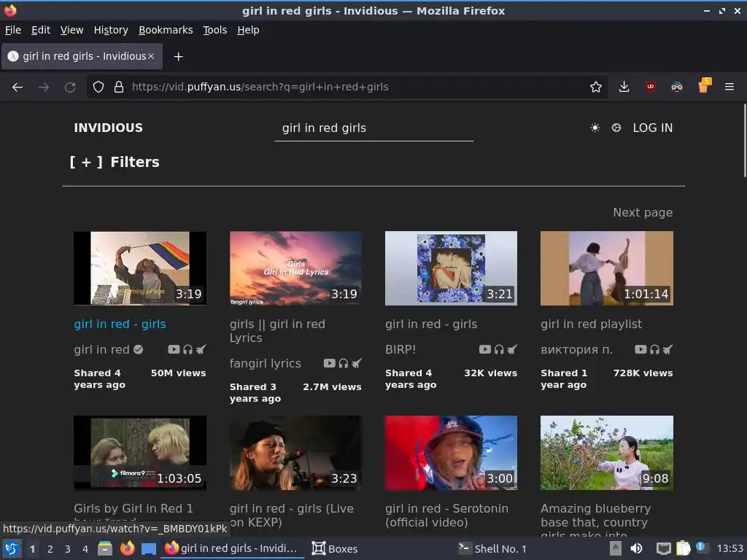Click the browser back arrow
This screenshot has width=747, height=560.
[x=18, y=87]
